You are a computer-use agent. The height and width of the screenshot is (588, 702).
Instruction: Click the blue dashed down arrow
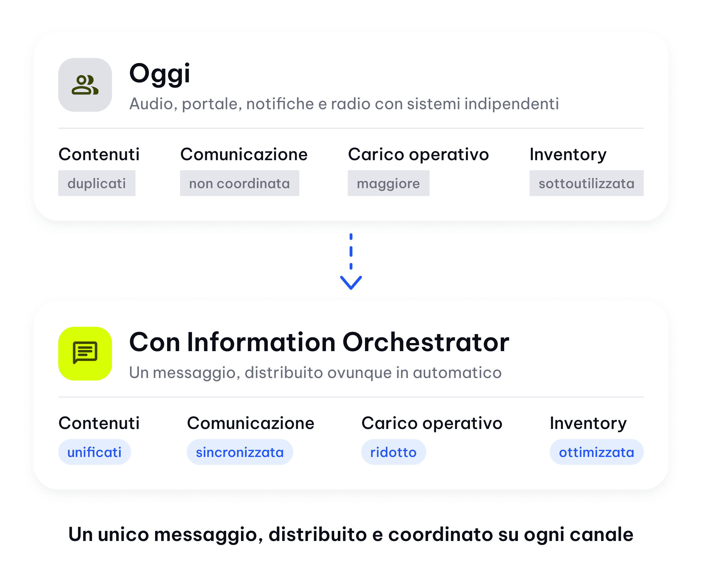[351, 262]
